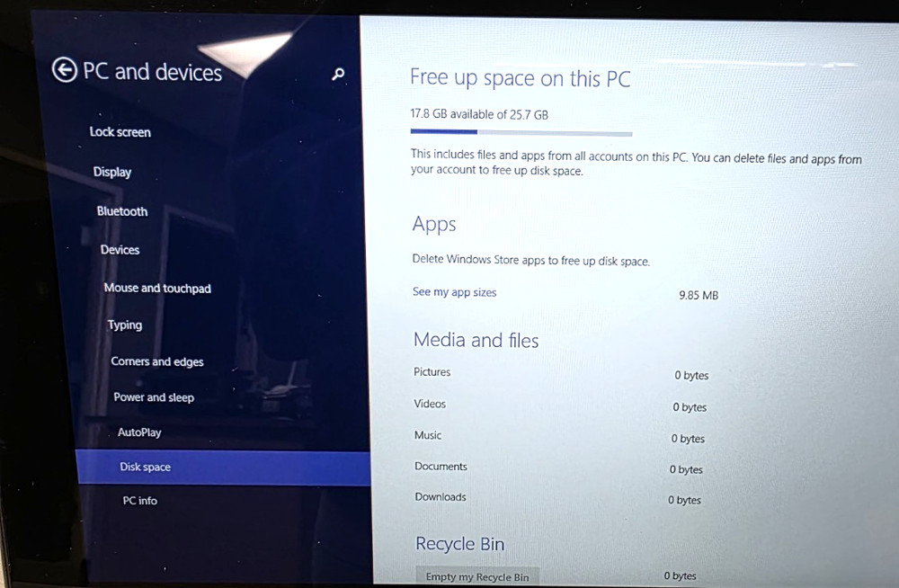Open PC info
This screenshot has height=588, width=899.
click(x=139, y=501)
